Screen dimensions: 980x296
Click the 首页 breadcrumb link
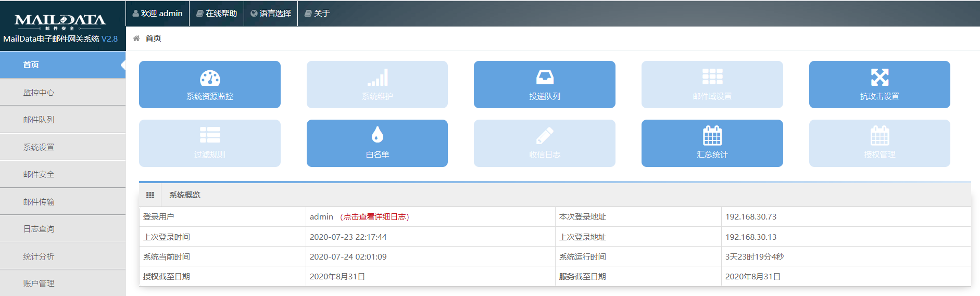tap(153, 38)
